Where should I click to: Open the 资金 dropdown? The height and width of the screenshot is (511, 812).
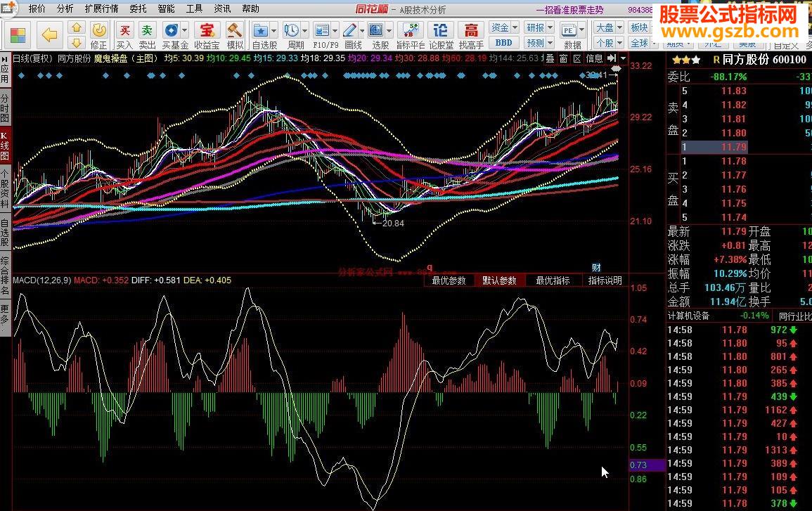pyautogui.click(x=503, y=27)
